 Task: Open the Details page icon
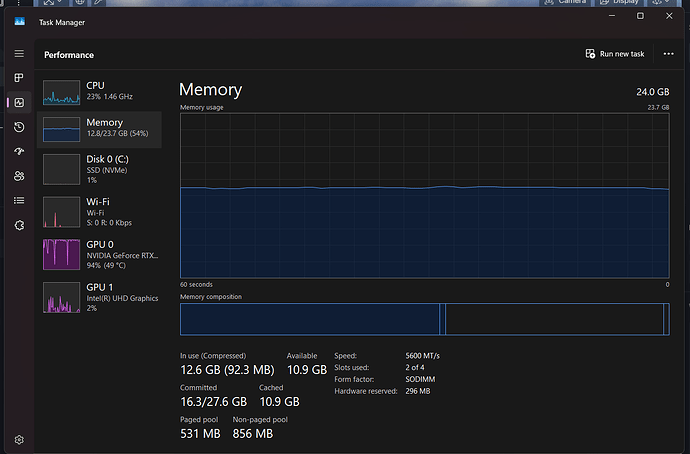pyautogui.click(x=19, y=200)
